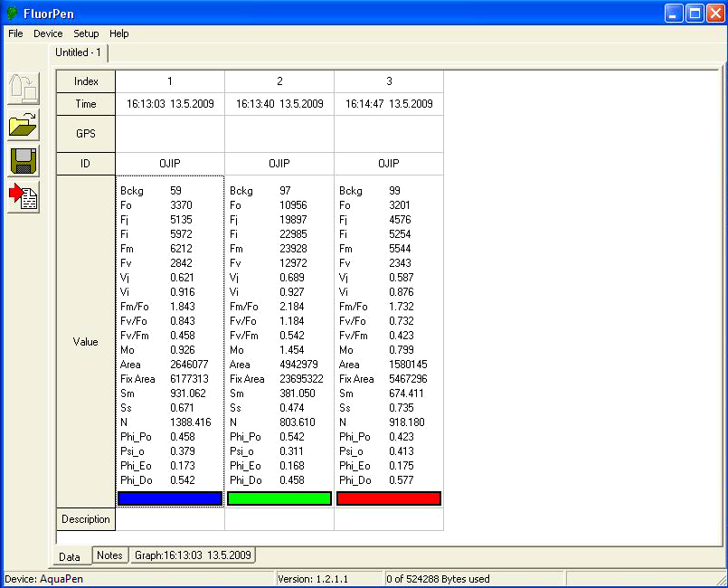Close the FluorPen window
The width and height of the screenshot is (728, 588).
pyautogui.click(x=715, y=14)
